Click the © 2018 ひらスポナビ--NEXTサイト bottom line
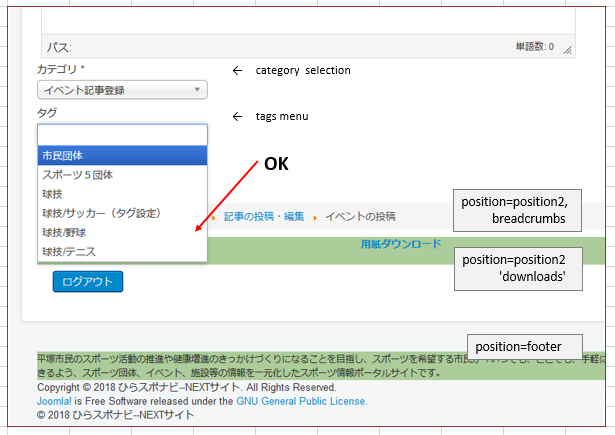Viewport: 615px width, 435px height. tap(115, 415)
